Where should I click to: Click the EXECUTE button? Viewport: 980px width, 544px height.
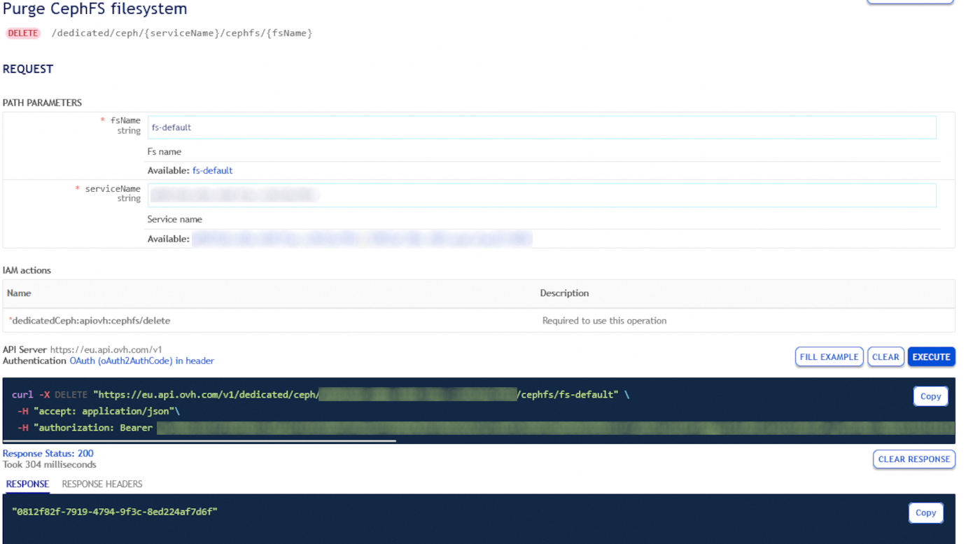click(x=931, y=356)
